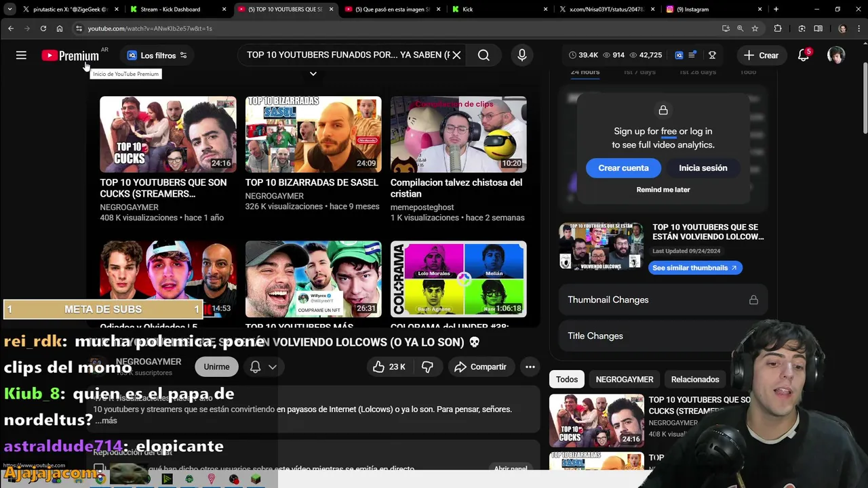Click the Compartir share button
The image size is (868, 488).
click(x=480, y=367)
